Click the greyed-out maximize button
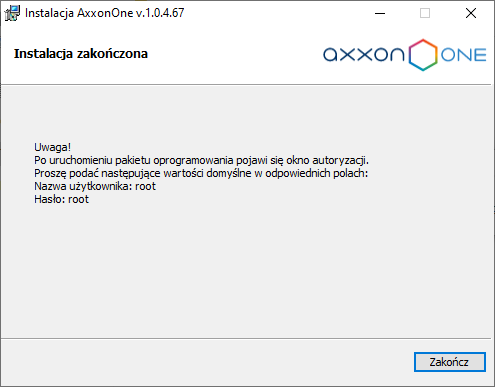Viewport: 495px width, 387px height. (x=425, y=13)
